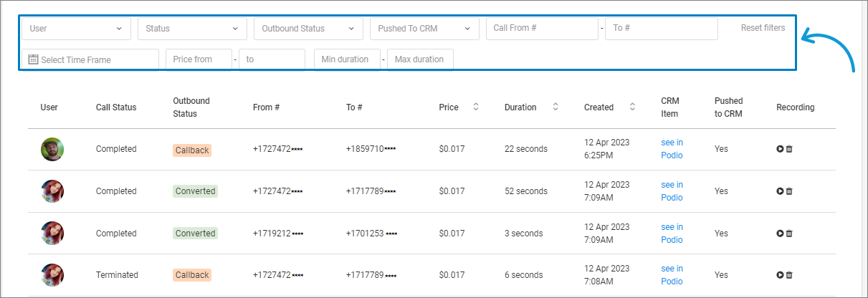
Task: Open 'see in Podio' link for first call
Action: pos(672,149)
